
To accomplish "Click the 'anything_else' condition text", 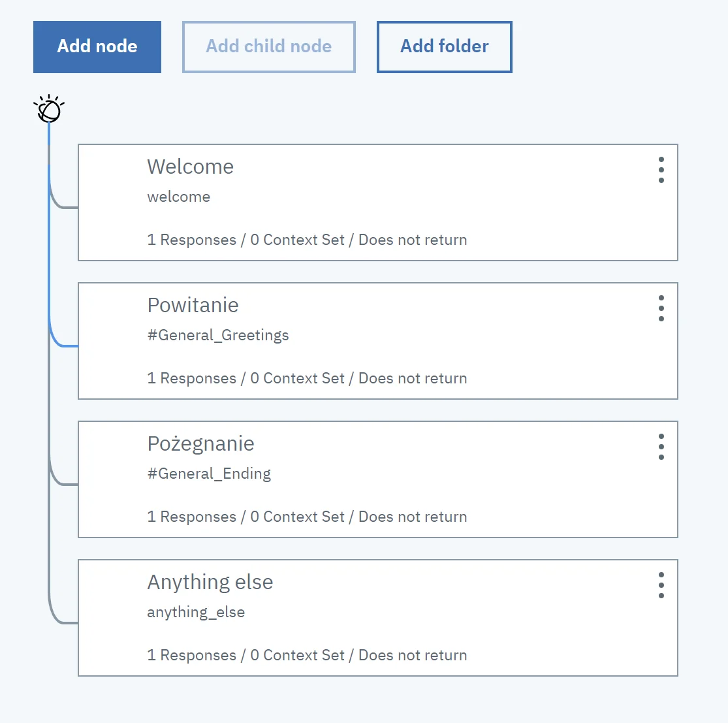I will pos(196,612).
